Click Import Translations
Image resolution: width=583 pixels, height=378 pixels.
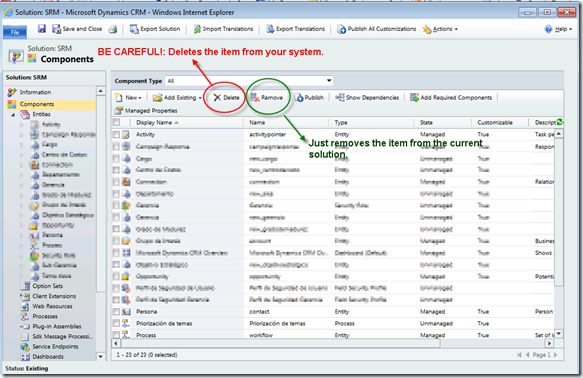click(223, 29)
